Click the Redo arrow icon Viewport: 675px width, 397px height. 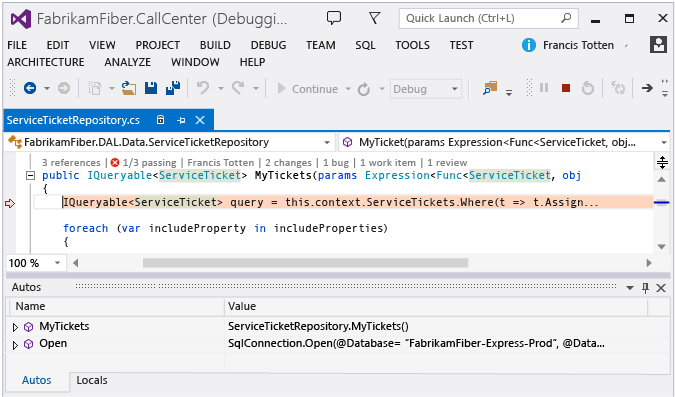click(x=238, y=88)
